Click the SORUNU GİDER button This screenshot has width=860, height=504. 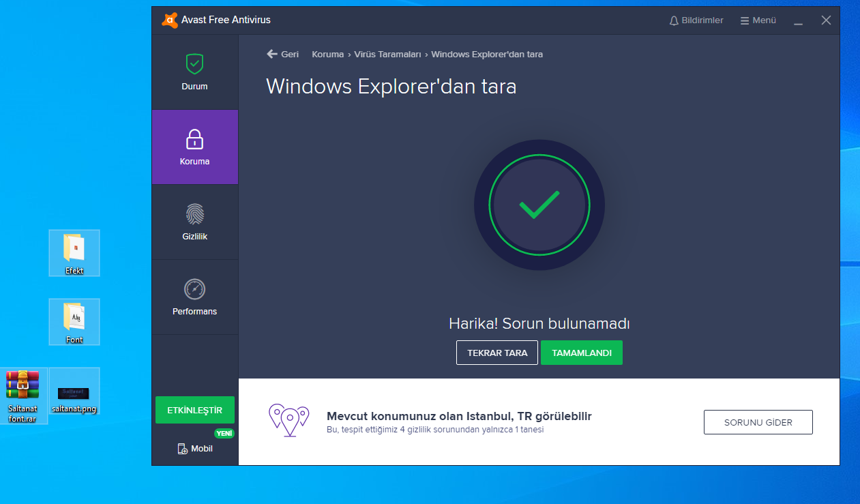758,422
